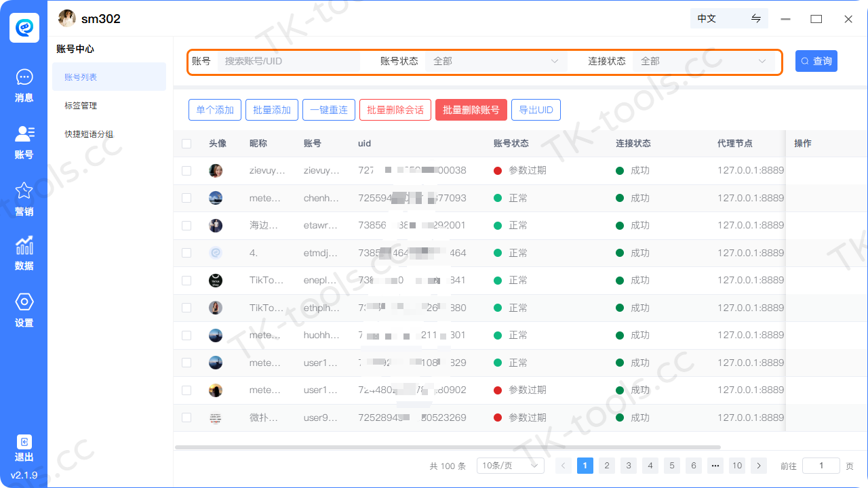Click the app logo icon in sidebar
The width and height of the screenshot is (868, 488).
24,28
